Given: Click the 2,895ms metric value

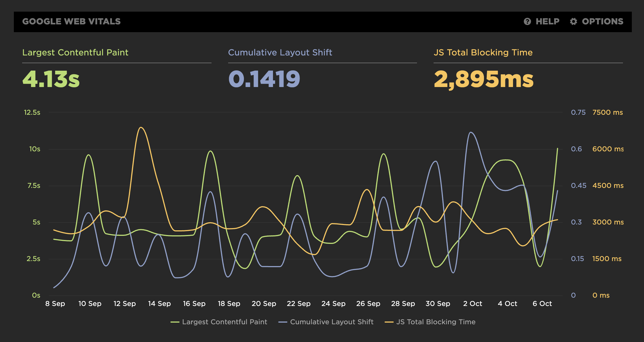Looking at the screenshot, I should [x=483, y=79].
